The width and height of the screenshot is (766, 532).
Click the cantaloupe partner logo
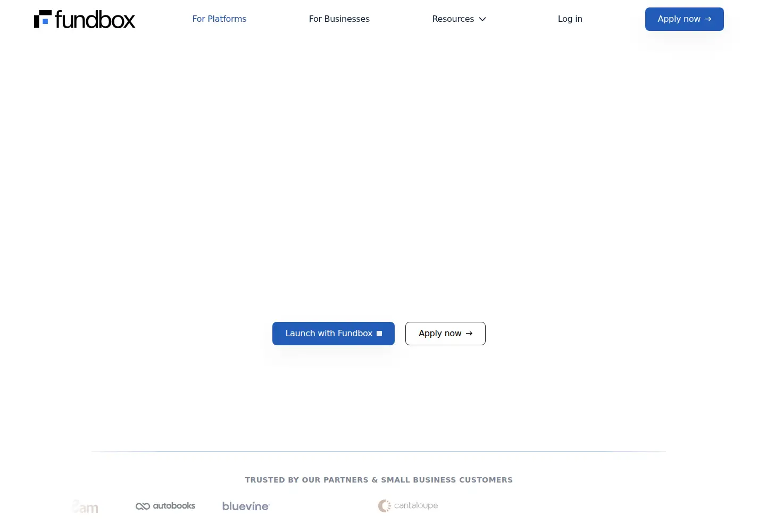(408, 506)
